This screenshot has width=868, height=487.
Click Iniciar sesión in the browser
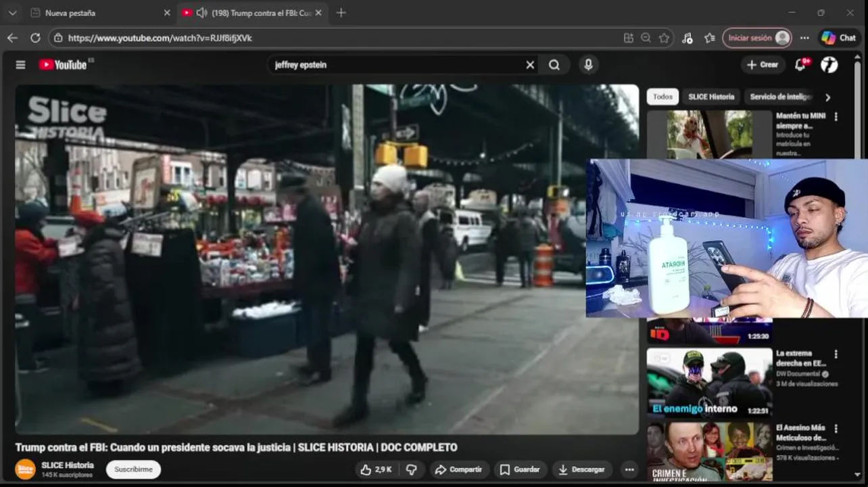coord(756,38)
